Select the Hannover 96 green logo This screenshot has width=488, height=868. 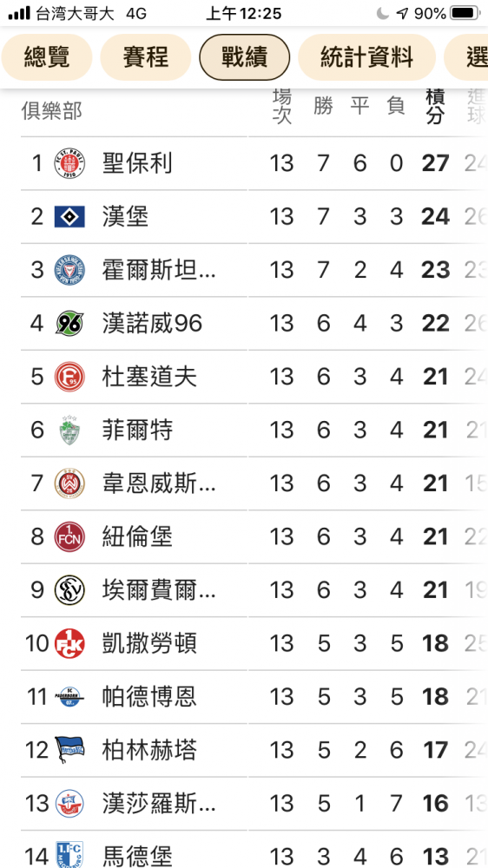click(x=69, y=323)
